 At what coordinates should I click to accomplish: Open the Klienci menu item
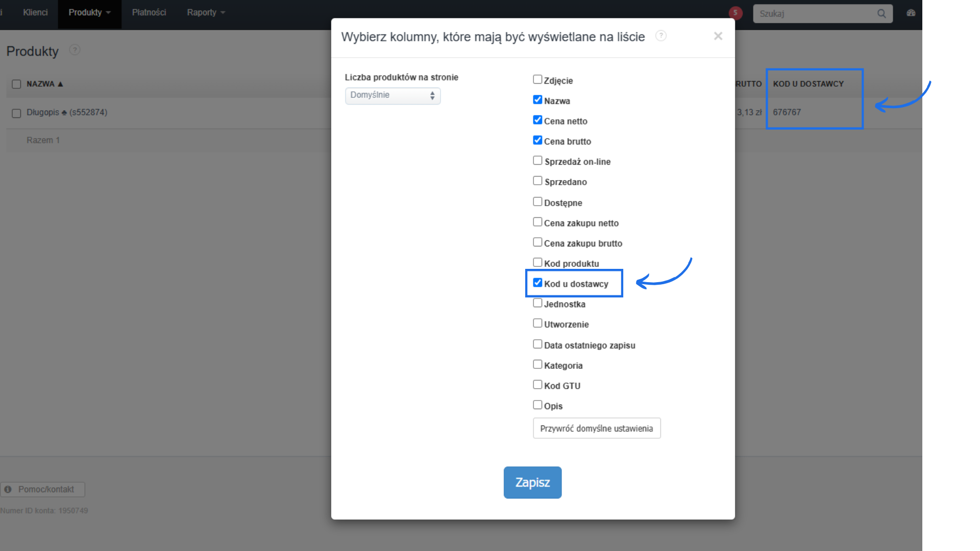click(35, 13)
